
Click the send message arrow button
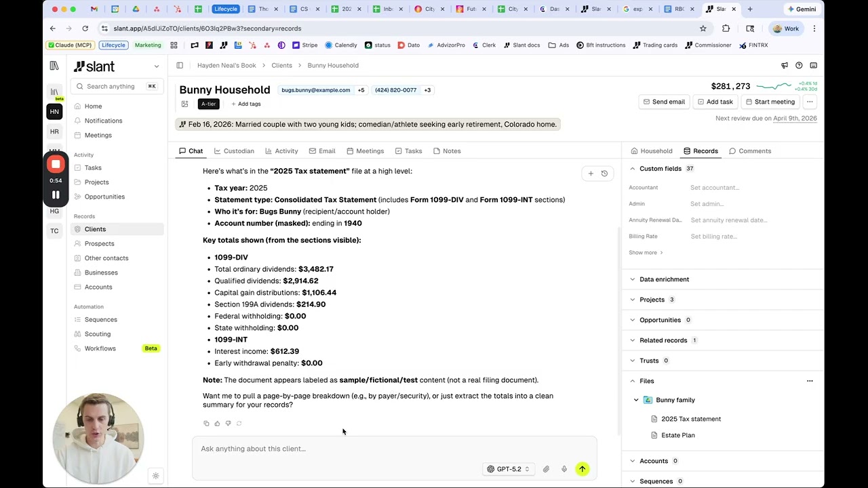tap(582, 469)
